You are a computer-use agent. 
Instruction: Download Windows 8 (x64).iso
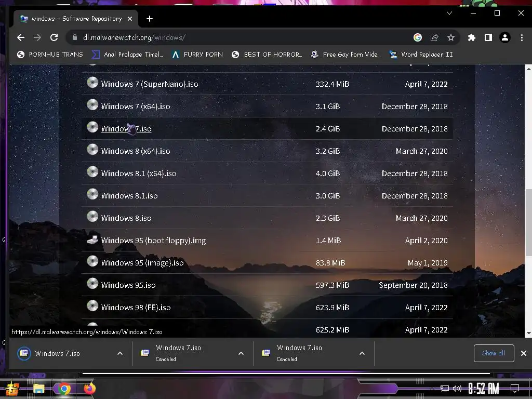click(136, 151)
